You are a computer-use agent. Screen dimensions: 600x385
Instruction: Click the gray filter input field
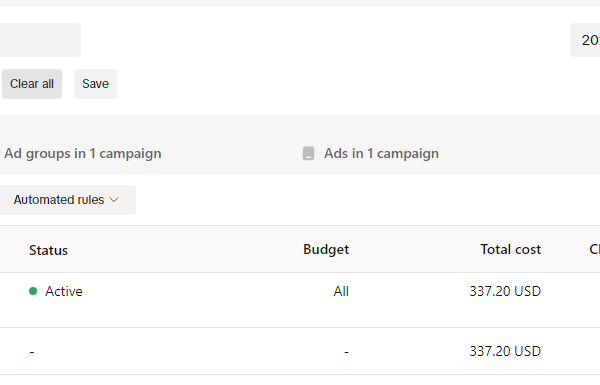[40, 40]
